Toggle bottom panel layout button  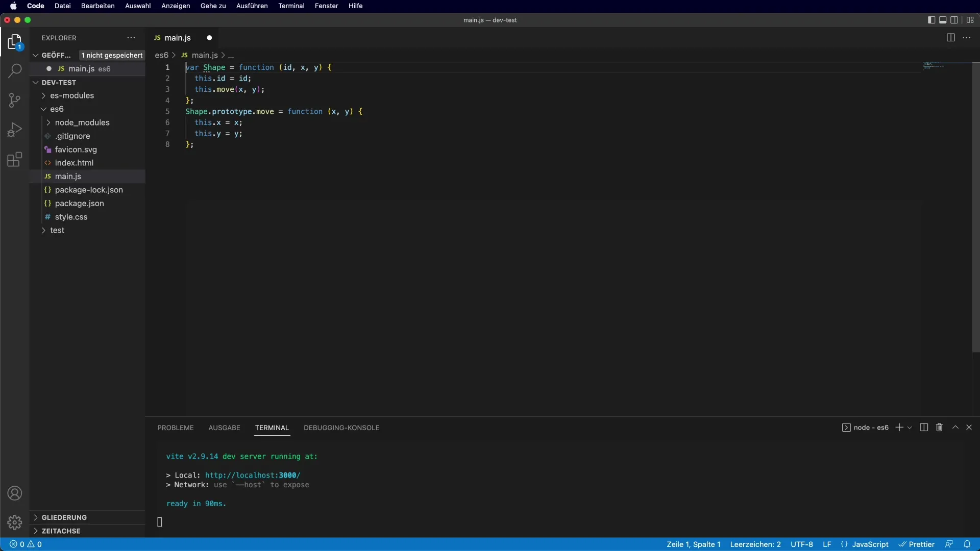pos(943,20)
